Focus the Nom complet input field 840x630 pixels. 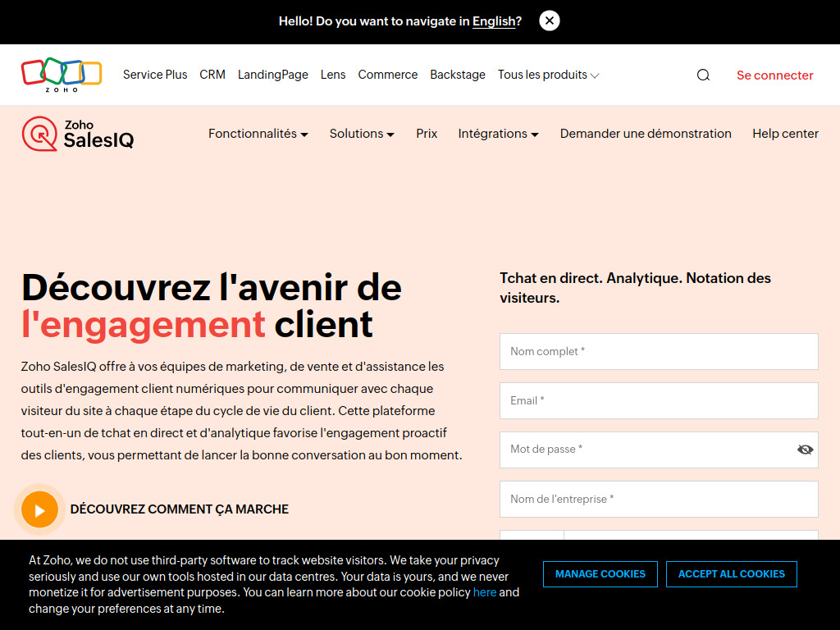click(659, 351)
